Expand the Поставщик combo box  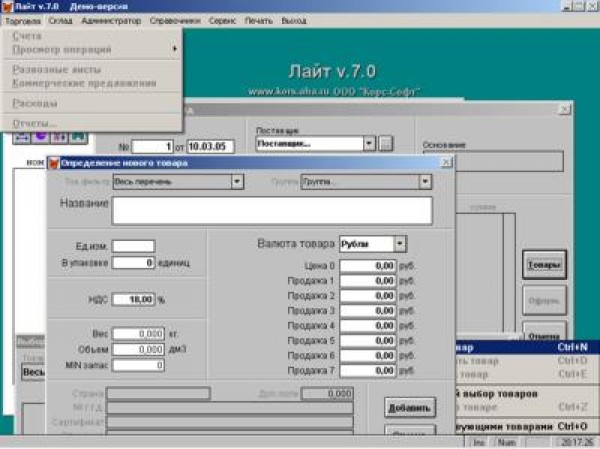(369, 144)
